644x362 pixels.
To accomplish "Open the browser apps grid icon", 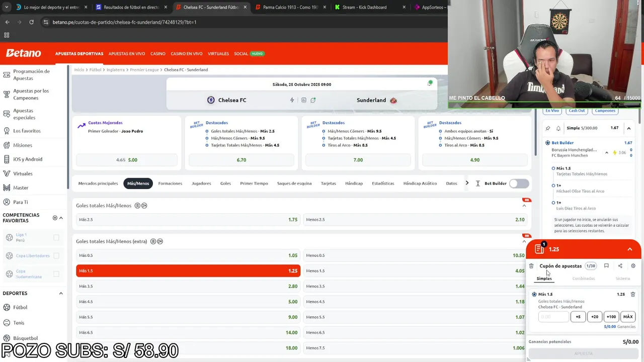I will click(7, 35).
